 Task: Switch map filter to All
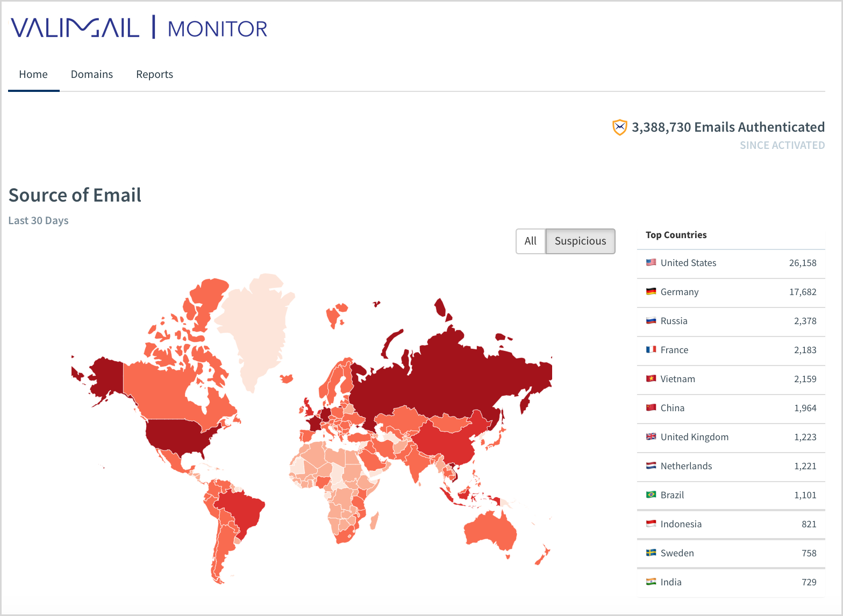tap(530, 241)
